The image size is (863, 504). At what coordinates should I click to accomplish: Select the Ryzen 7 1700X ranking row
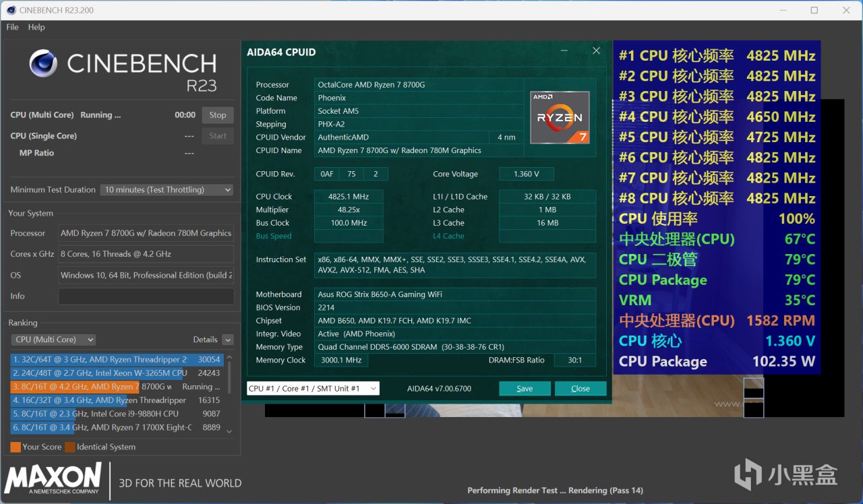coord(117,427)
